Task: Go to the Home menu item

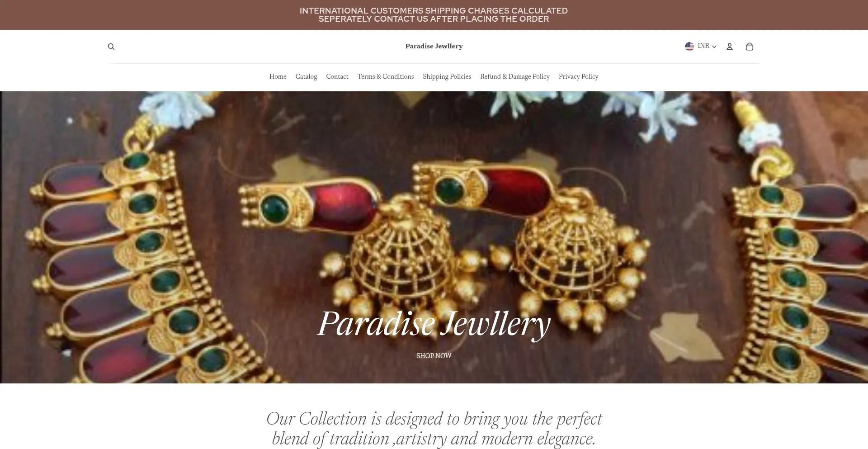Action: coord(278,76)
